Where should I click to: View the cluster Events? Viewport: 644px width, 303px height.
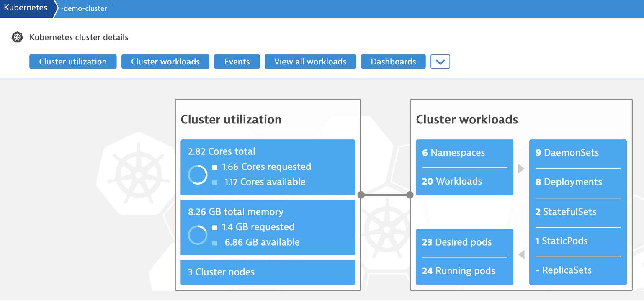pos(237,62)
